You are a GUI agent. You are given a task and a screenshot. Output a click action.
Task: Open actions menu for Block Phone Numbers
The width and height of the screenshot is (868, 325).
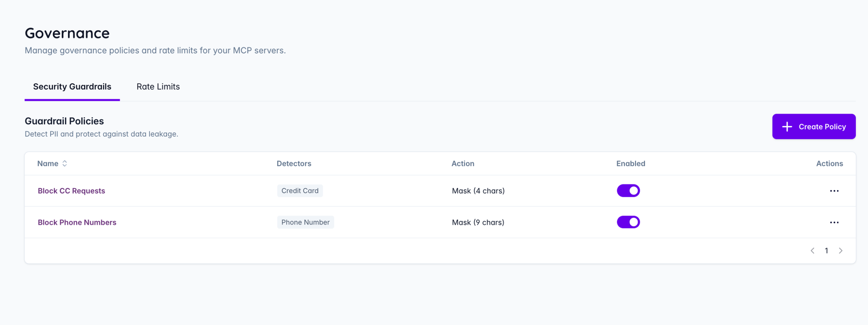coord(834,222)
